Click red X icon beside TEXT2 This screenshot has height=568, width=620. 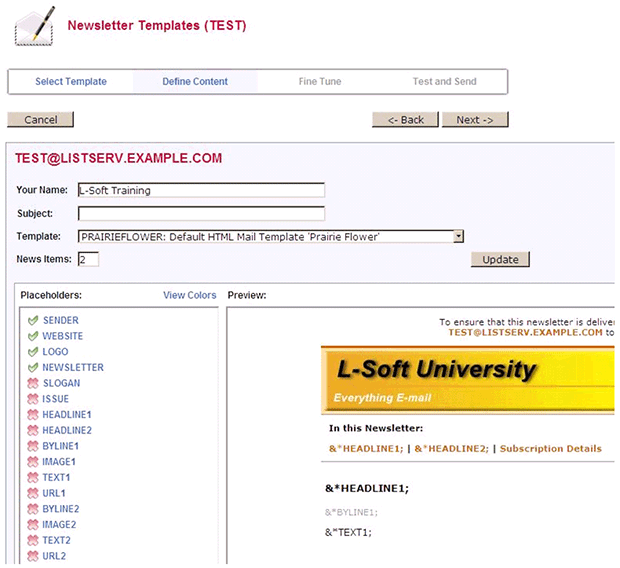(33, 540)
